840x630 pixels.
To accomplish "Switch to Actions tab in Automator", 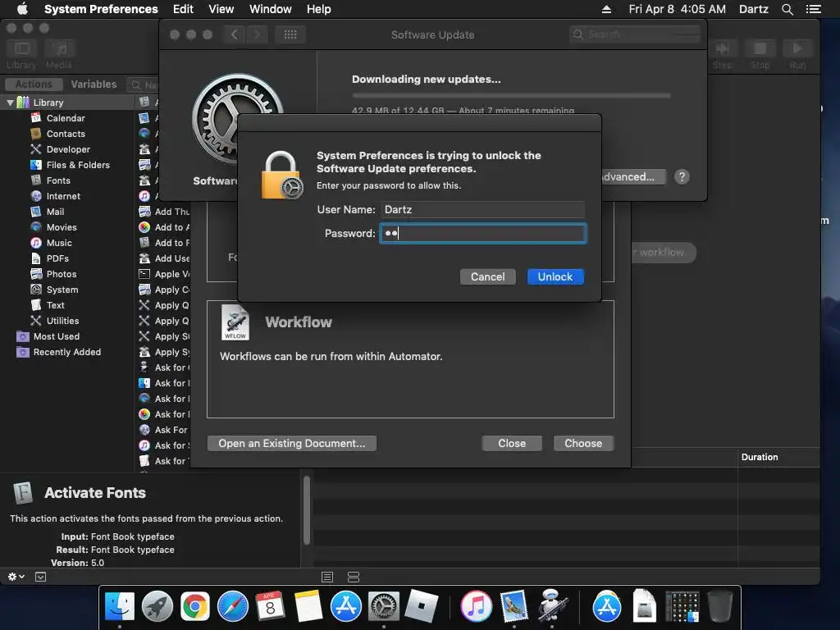I will pyautogui.click(x=34, y=84).
